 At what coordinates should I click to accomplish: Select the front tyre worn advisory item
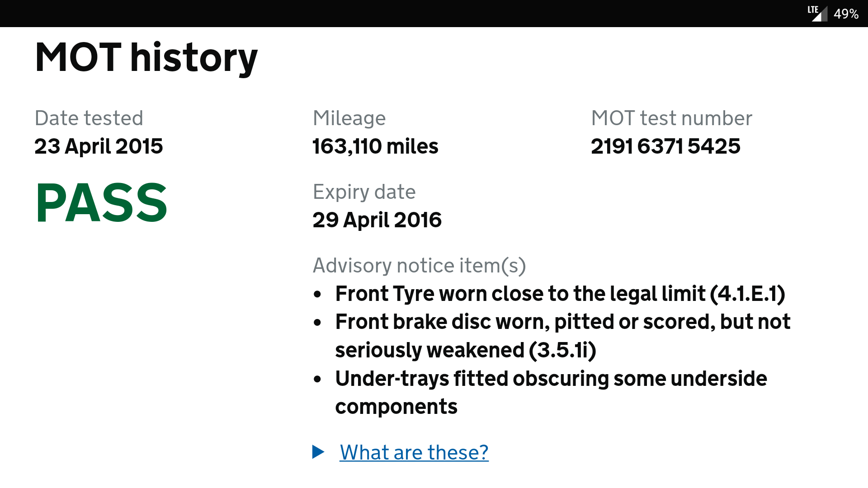560,294
